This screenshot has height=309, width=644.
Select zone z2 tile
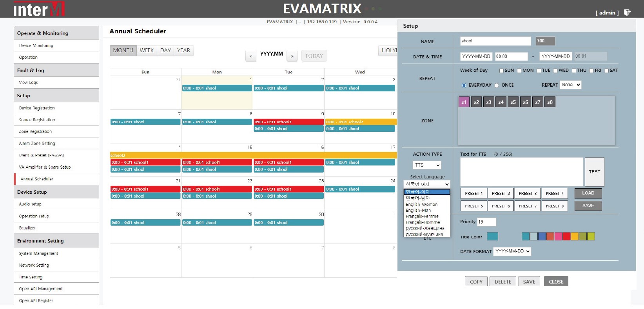[476, 102]
